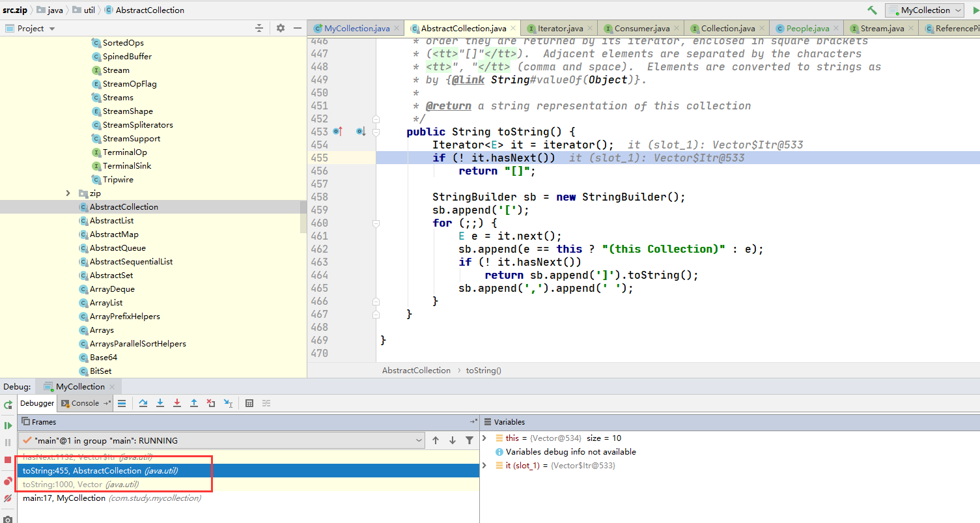Open the Evaluate Expression calculator icon
980x523 pixels.
[x=249, y=403]
